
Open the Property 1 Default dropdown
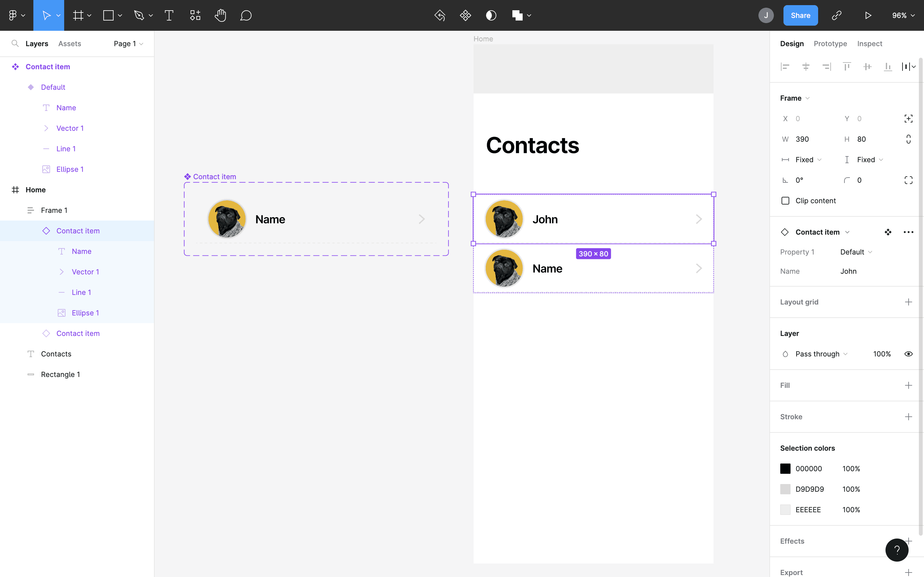856,252
